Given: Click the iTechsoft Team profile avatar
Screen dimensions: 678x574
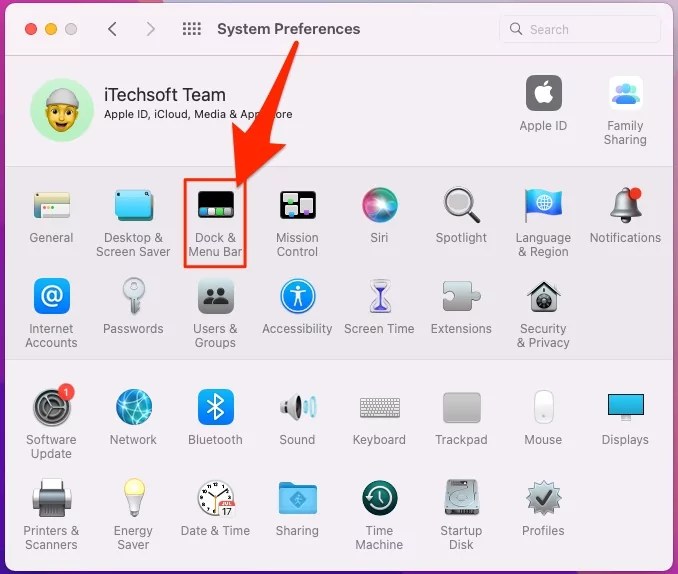Looking at the screenshot, I should [x=62, y=110].
